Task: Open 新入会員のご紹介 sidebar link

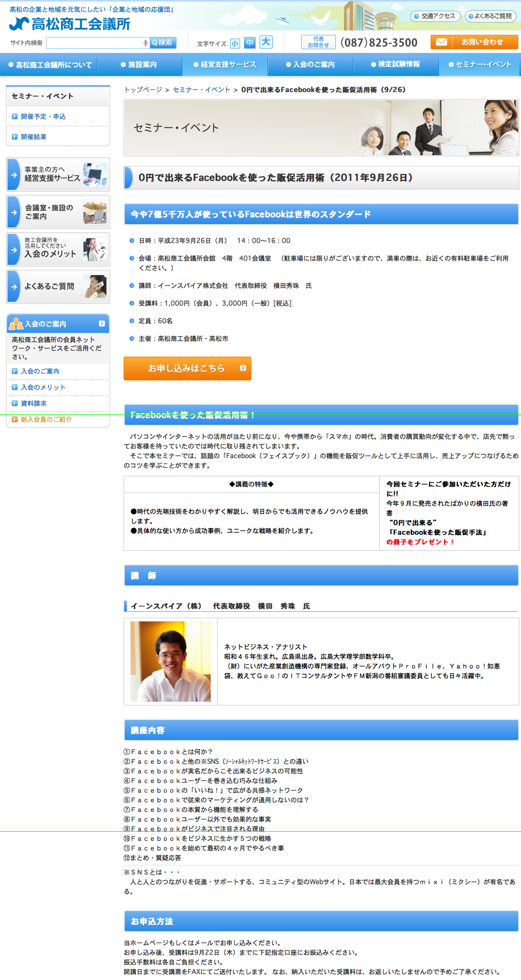Action: 47,420
